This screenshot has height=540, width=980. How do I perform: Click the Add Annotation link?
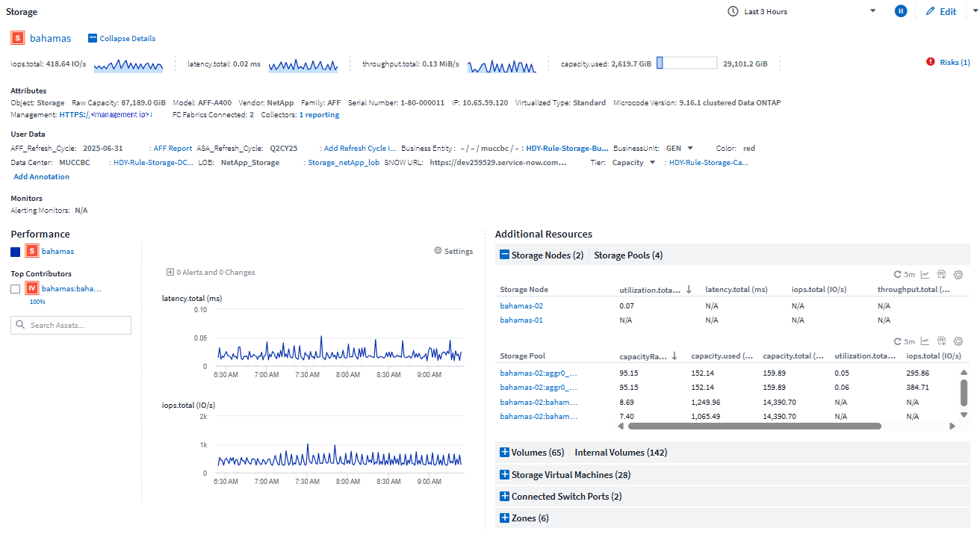point(41,176)
